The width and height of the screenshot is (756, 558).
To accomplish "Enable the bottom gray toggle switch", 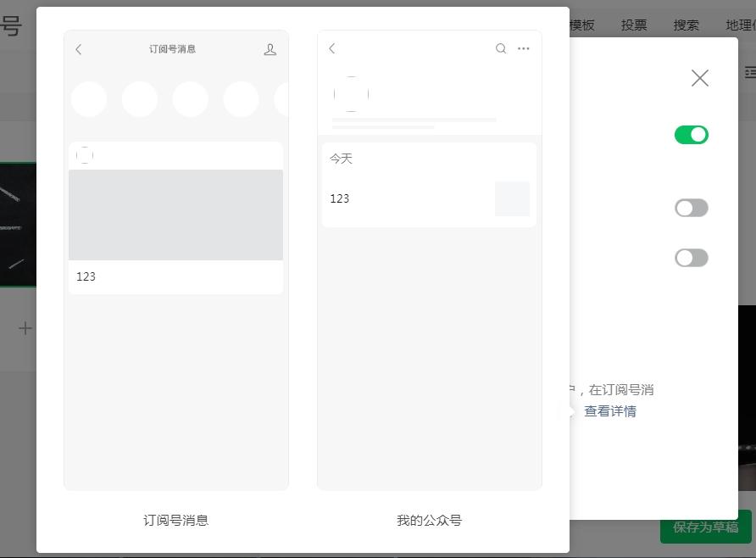I will [692, 257].
